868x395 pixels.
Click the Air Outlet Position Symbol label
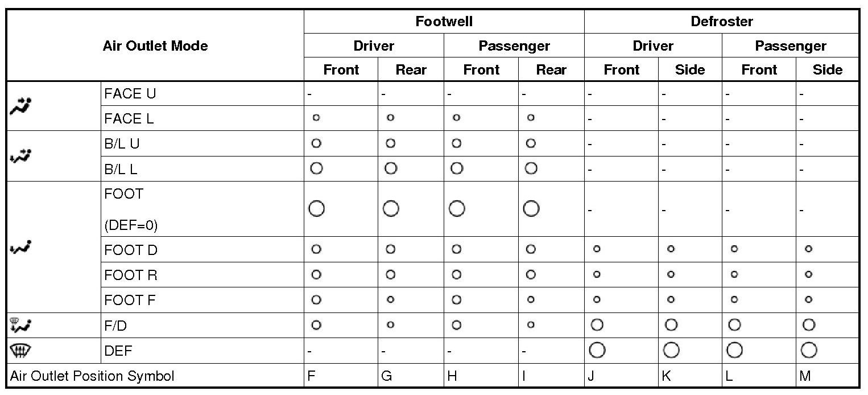pos(93,376)
